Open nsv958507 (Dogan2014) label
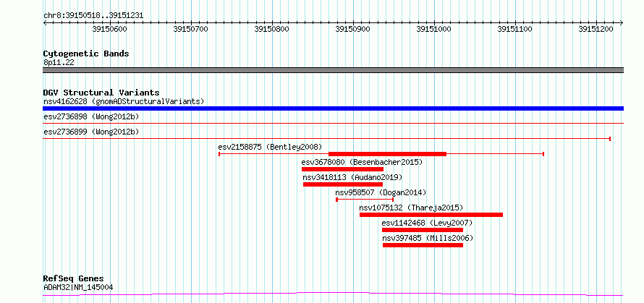 (381, 192)
